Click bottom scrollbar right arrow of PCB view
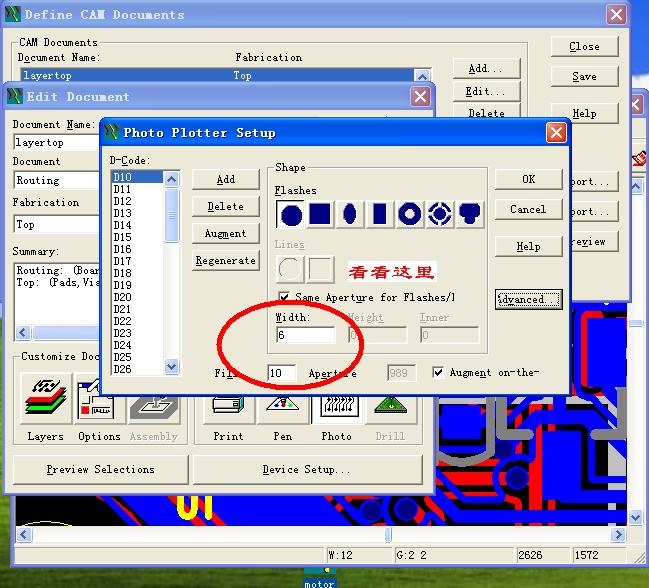Screen dimensions: 649x588 [x=618, y=534]
